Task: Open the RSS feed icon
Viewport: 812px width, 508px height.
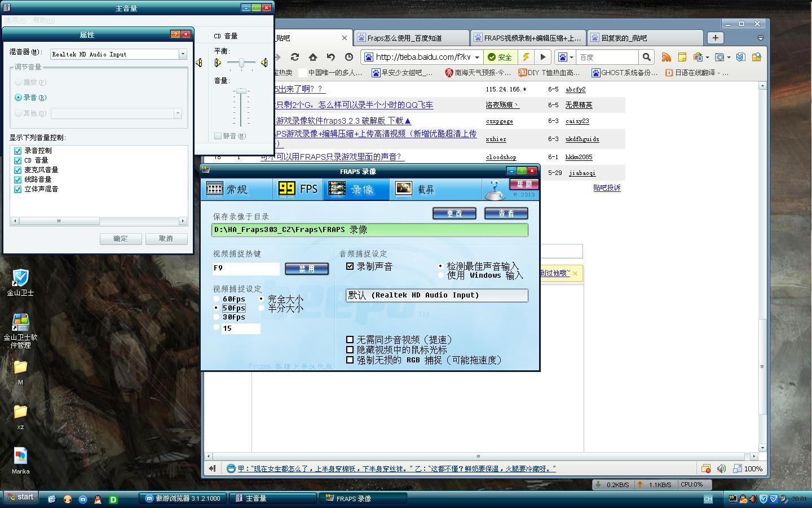Action: point(667,57)
